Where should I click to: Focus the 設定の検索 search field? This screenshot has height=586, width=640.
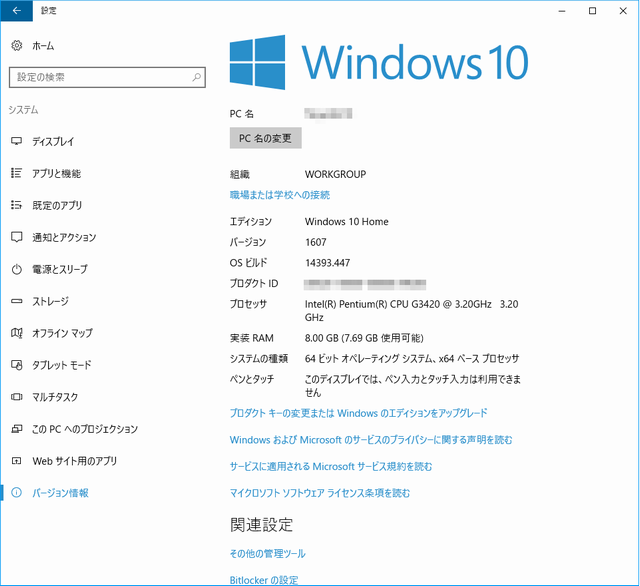coord(107,77)
